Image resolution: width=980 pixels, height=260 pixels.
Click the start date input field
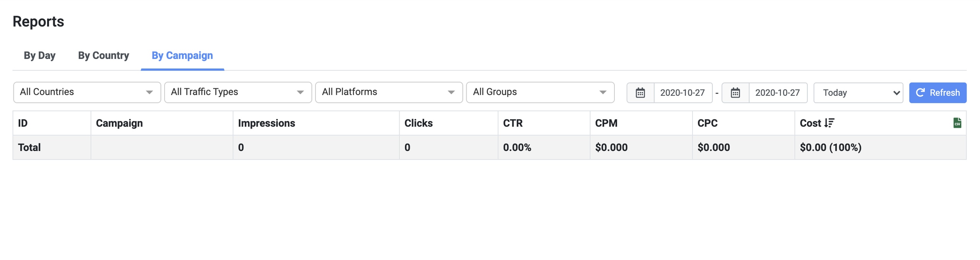coord(683,93)
